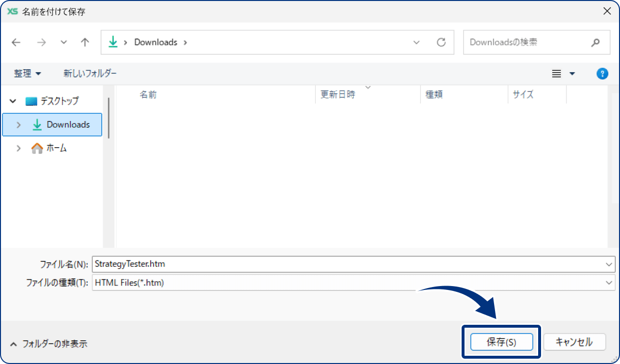Click the green download icon in address bar
620x364 pixels.
click(x=113, y=43)
